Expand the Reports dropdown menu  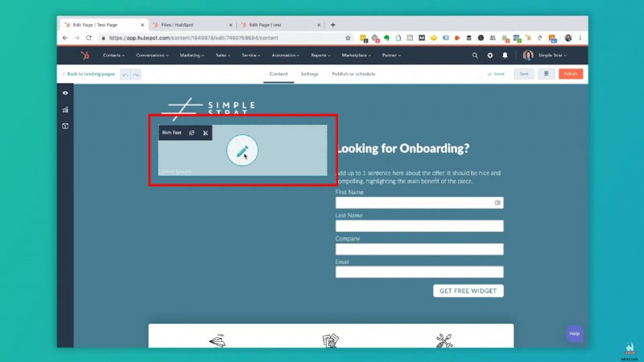coord(321,56)
